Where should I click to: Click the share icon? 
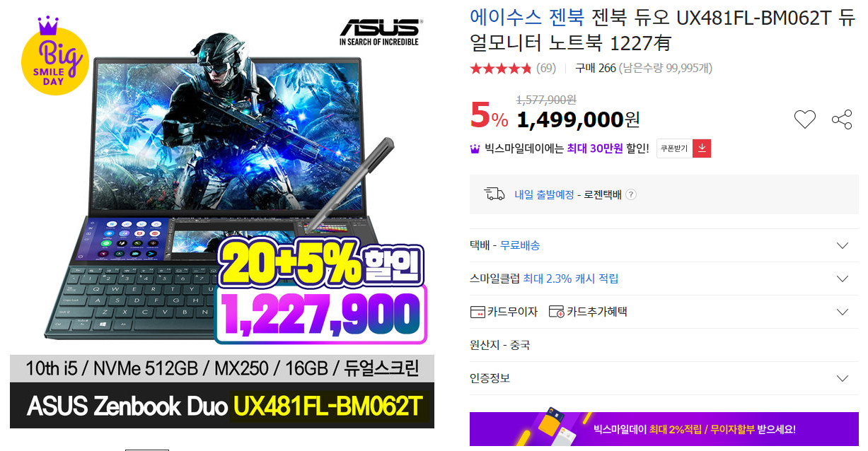842,119
